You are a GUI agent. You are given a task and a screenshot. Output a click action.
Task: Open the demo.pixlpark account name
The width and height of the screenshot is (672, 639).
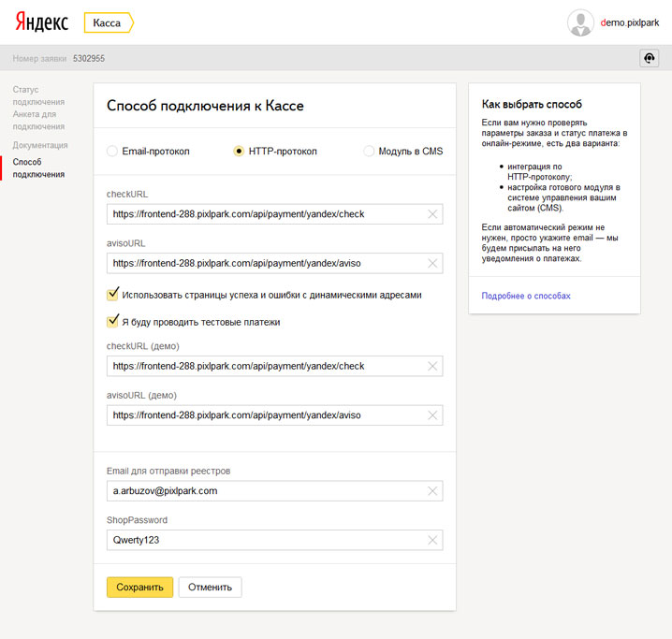(x=630, y=22)
